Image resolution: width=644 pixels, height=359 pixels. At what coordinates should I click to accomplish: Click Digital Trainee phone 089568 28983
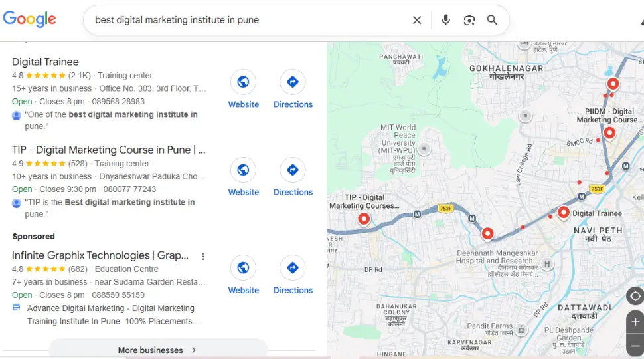(118, 102)
